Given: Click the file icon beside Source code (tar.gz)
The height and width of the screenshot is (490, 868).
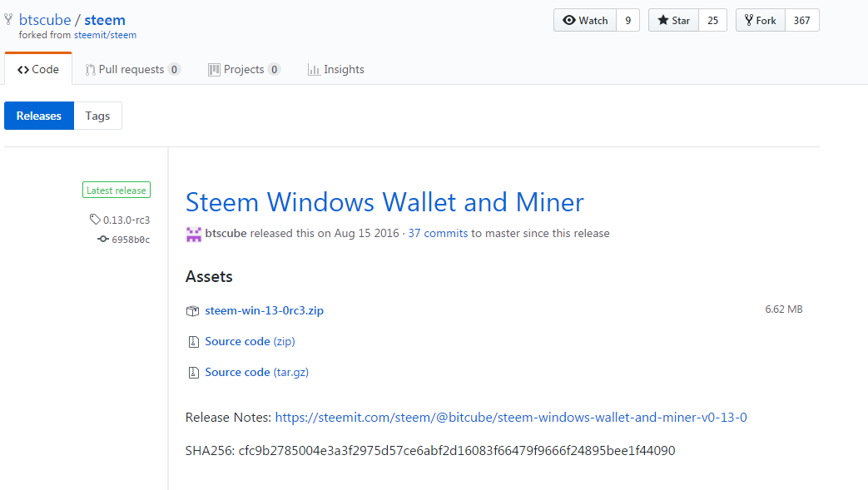Looking at the screenshot, I should coord(193,373).
